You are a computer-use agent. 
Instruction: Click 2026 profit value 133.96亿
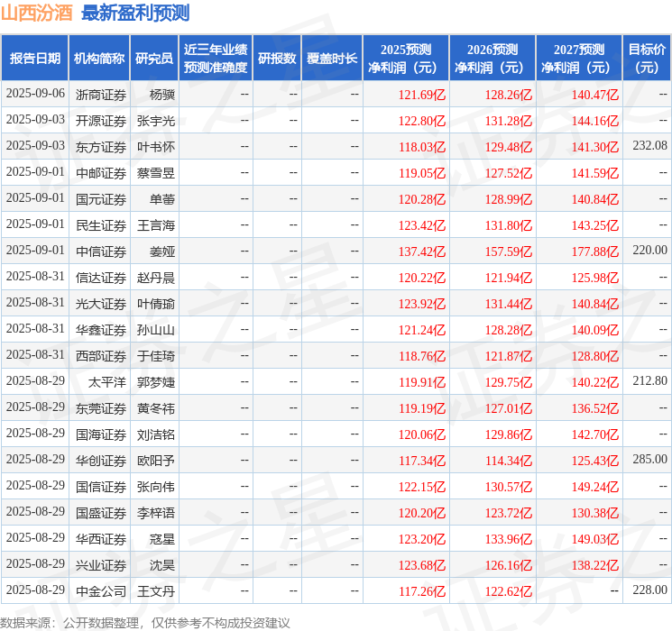509,539
